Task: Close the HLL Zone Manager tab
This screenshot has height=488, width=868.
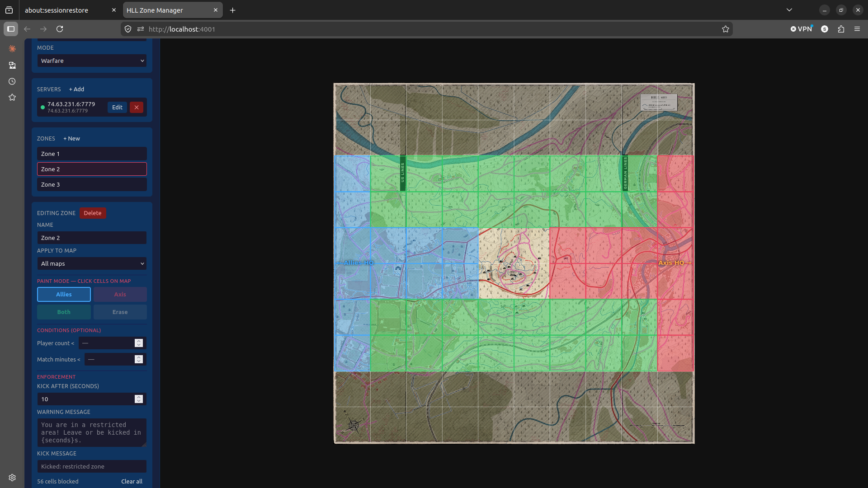Action: point(216,10)
